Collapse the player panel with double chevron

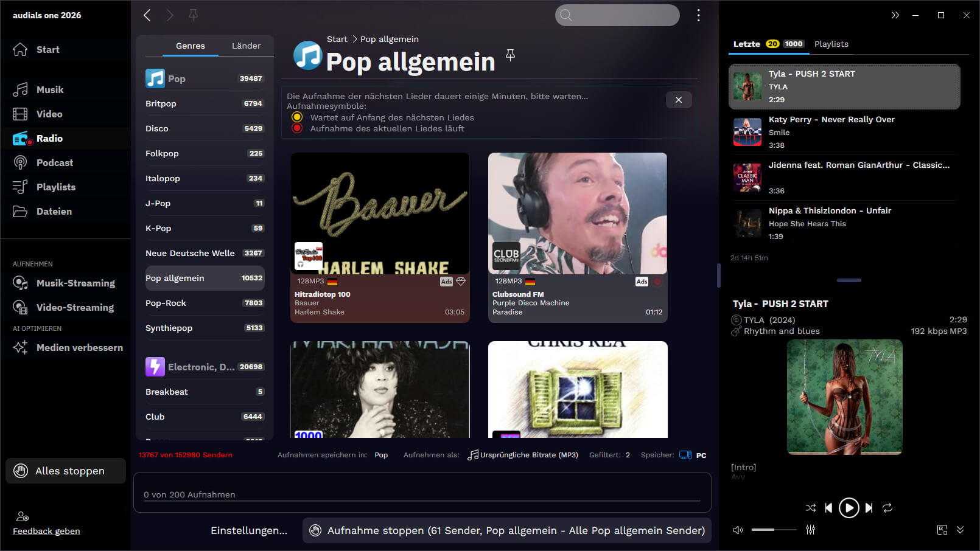pos(895,15)
